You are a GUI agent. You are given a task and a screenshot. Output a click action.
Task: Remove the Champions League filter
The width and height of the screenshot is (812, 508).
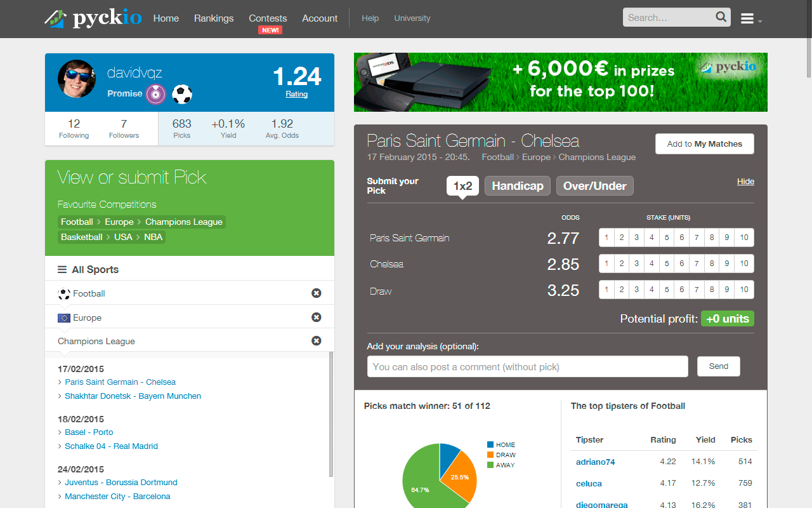(317, 340)
